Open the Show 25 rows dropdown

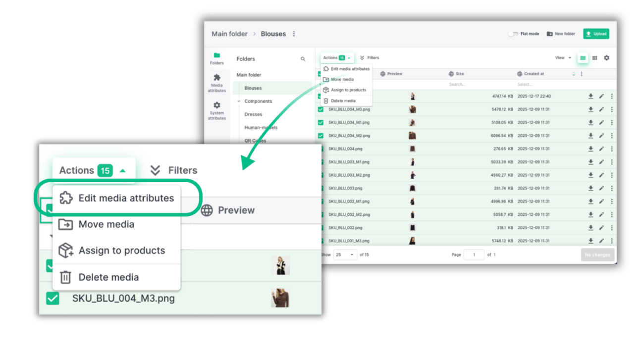point(344,255)
